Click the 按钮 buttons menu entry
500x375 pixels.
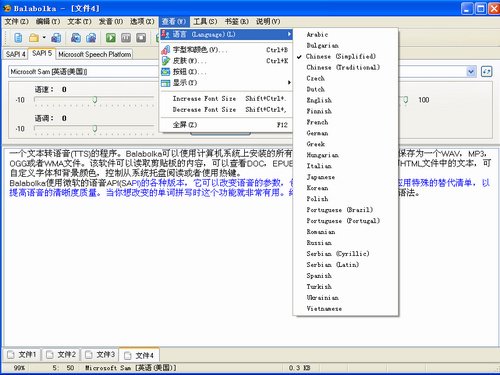point(226,72)
